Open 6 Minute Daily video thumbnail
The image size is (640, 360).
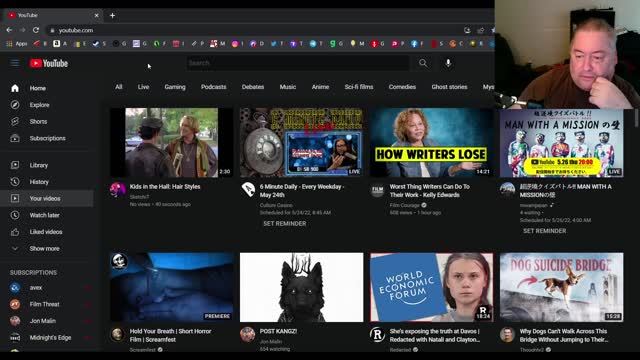tap(301, 142)
